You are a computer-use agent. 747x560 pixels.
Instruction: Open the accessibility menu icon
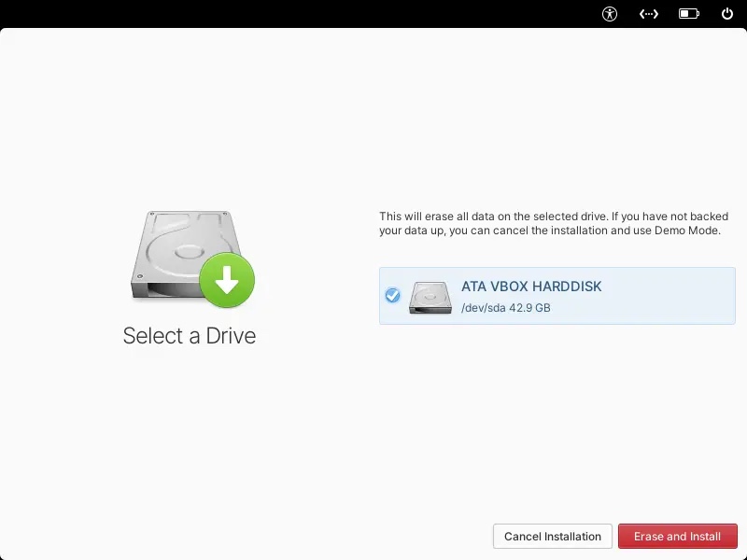pos(610,14)
